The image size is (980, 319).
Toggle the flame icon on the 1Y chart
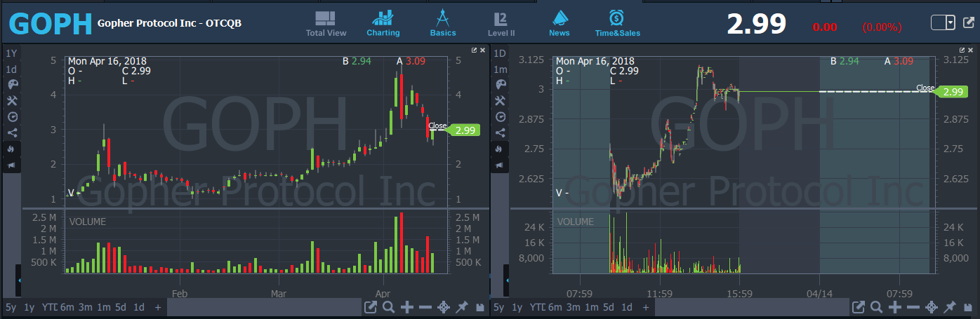[x=11, y=149]
